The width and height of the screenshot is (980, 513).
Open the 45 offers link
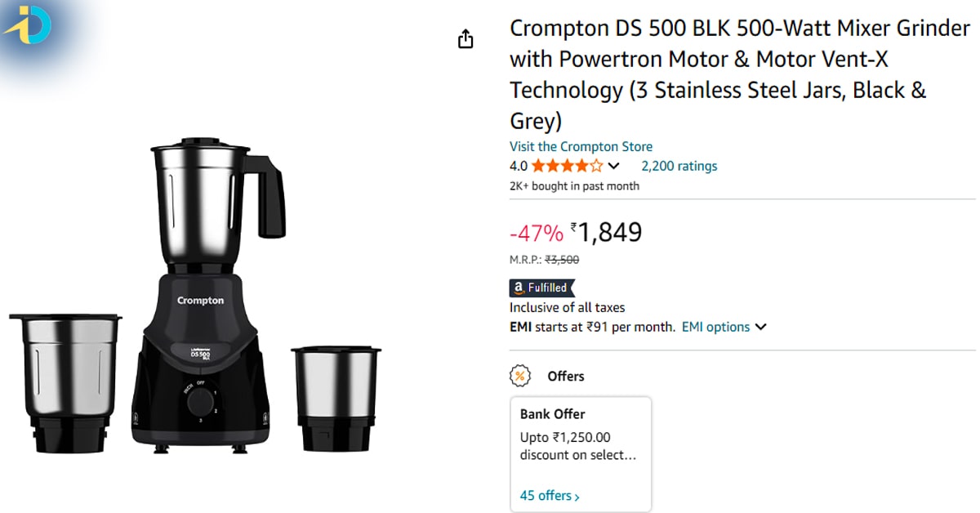550,496
